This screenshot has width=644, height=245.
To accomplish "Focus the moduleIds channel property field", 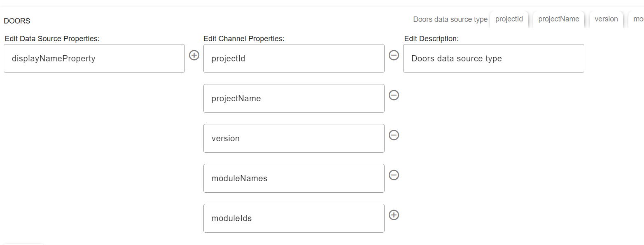I will [x=294, y=218].
